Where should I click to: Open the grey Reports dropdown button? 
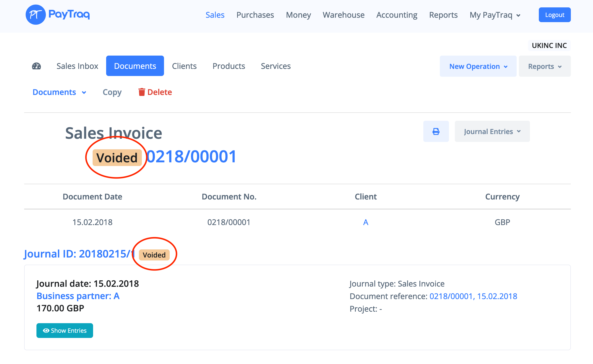(x=544, y=66)
